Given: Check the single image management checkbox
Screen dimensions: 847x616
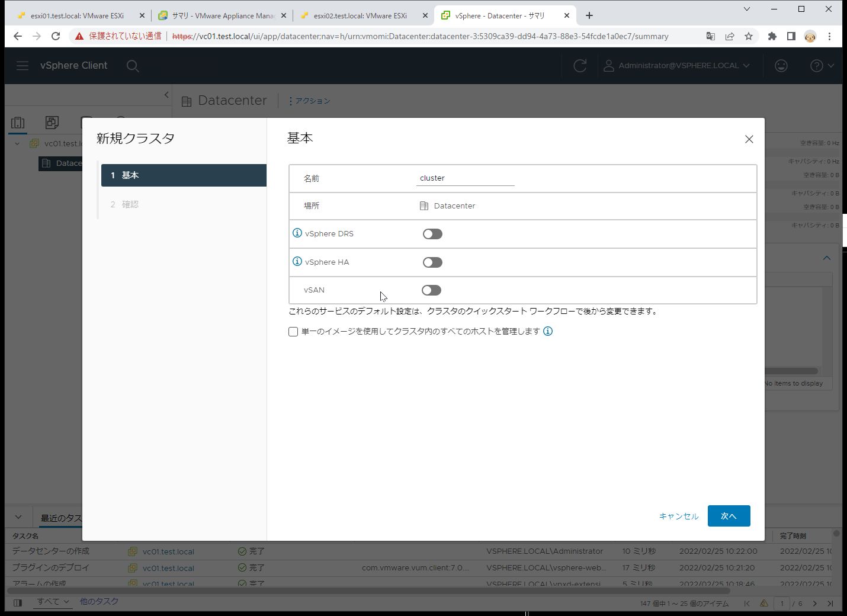Looking at the screenshot, I should tap(293, 332).
